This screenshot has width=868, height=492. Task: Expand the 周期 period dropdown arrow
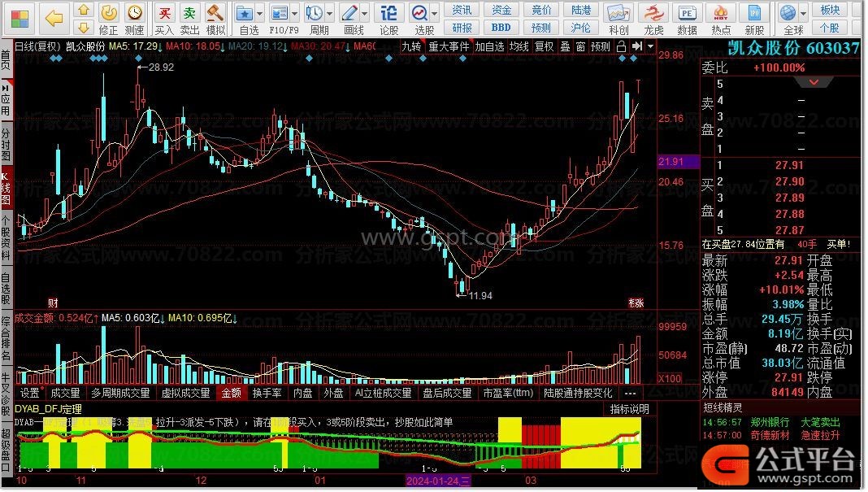pos(329,13)
